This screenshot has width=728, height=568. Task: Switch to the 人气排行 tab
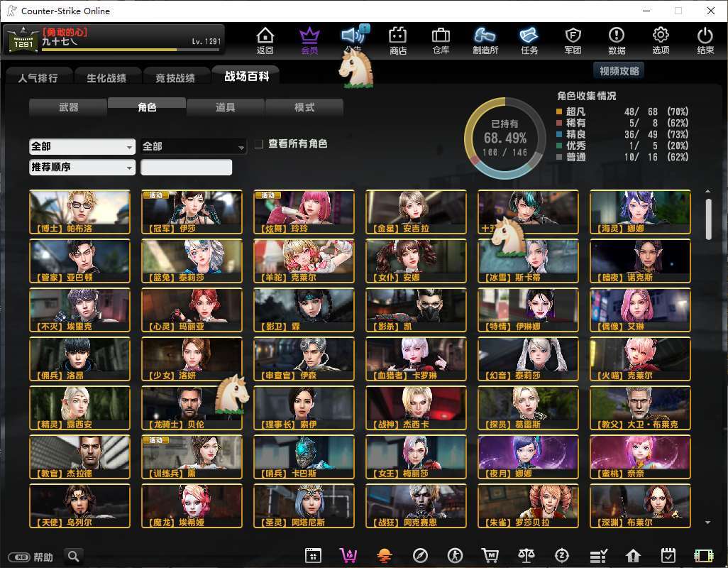pos(38,77)
